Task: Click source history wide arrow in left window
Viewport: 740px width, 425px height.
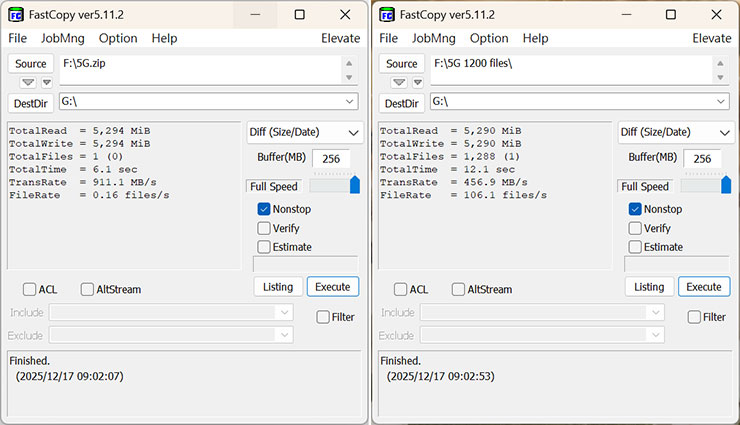Action: click(28, 83)
